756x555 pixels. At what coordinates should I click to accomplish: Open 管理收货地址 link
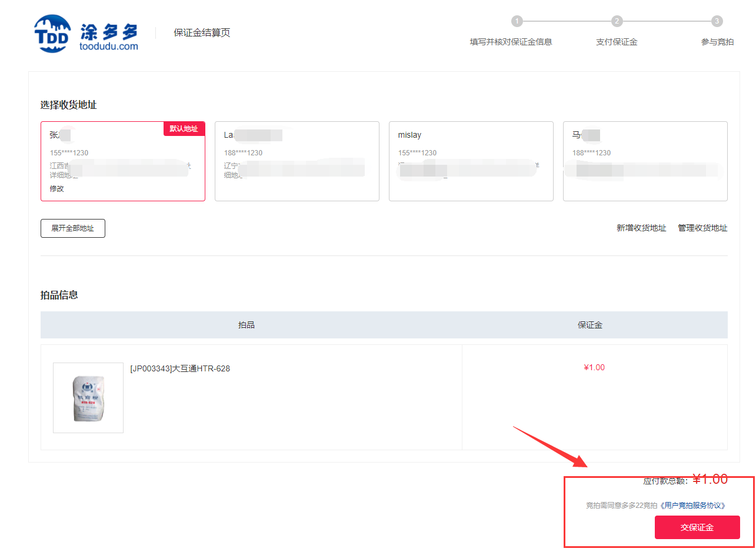point(702,228)
